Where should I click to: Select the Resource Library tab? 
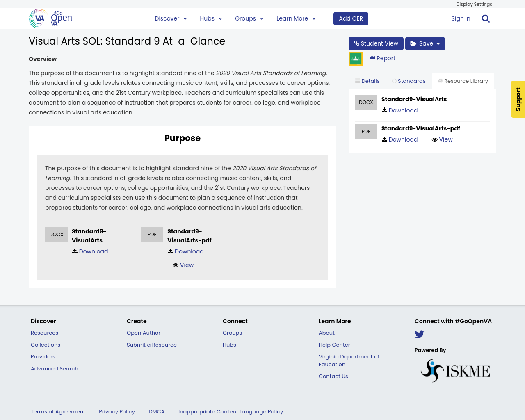tap(463, 81)
